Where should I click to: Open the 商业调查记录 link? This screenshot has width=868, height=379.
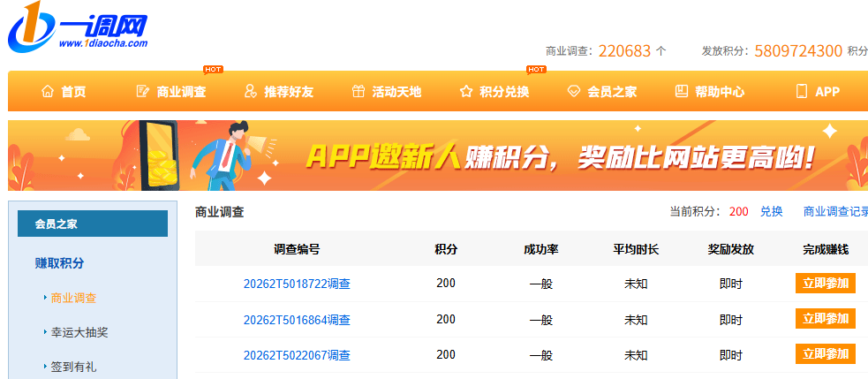click(836, 212)
